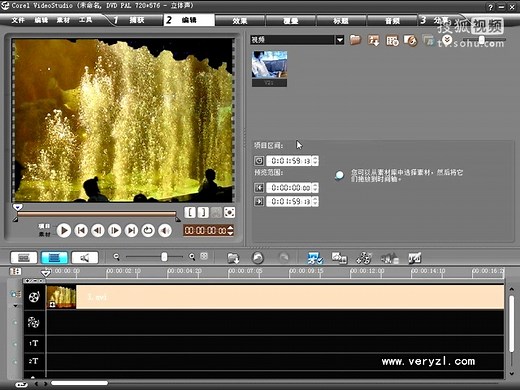Click the load media into library icon

pos(374,40)
